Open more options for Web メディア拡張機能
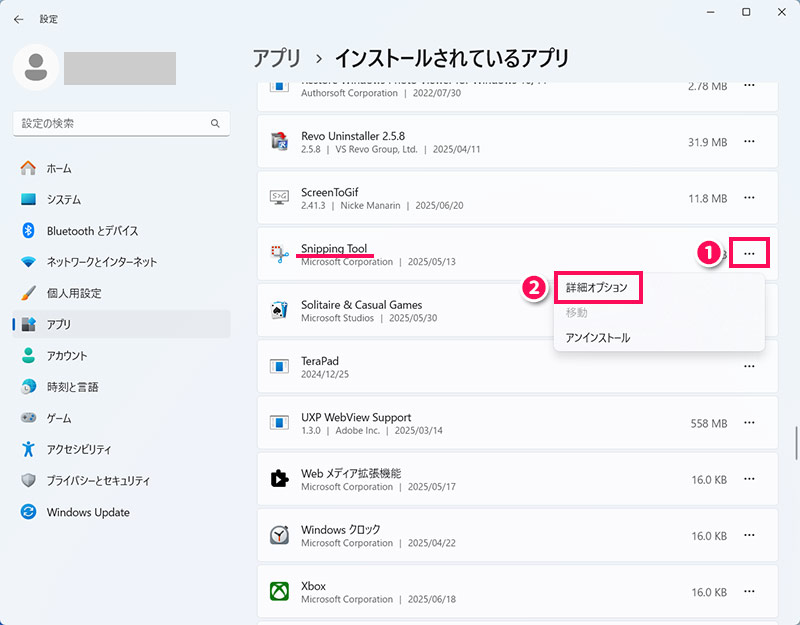 point(749,479)
